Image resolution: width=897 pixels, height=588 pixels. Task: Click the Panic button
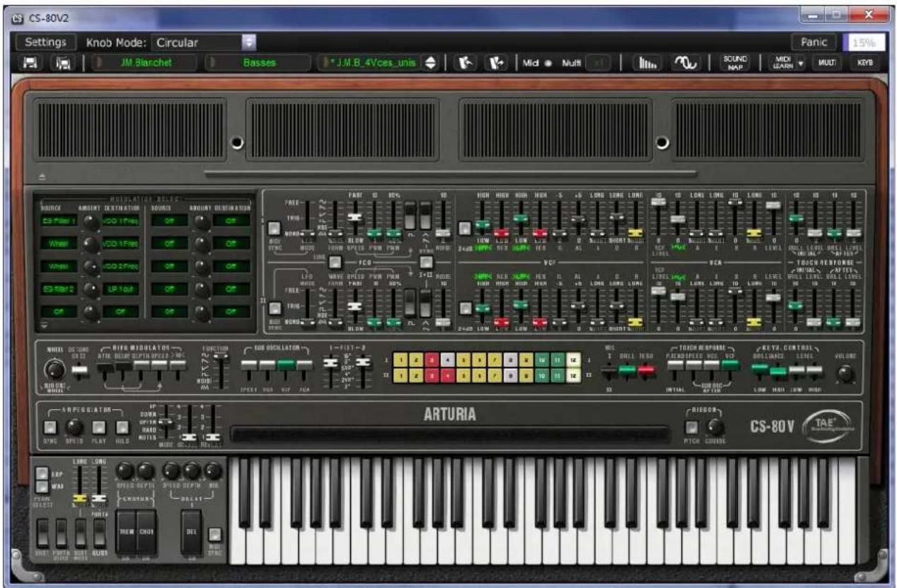coord(814,42)
